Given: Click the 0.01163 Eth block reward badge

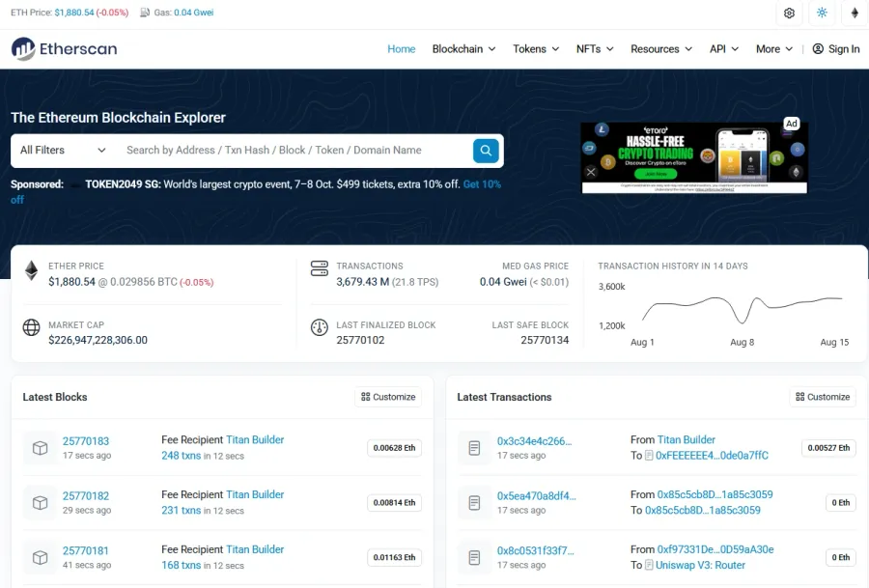Looking at the screenshot, I should point(394,557).
